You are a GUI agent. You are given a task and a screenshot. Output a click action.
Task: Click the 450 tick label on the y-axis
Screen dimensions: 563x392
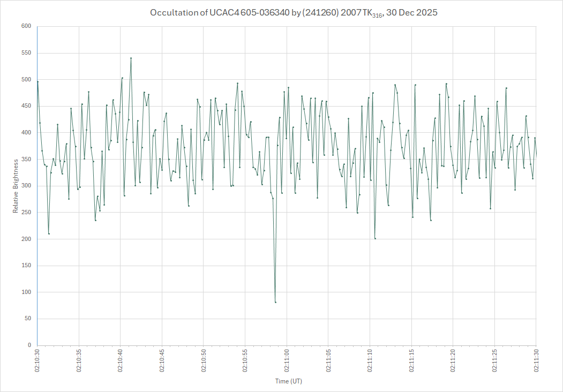[x=26, y=106]
